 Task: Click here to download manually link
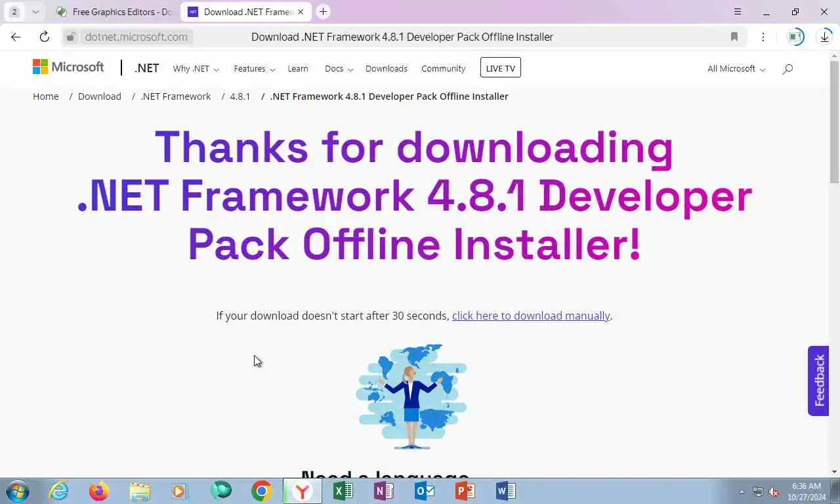point(531,316)
